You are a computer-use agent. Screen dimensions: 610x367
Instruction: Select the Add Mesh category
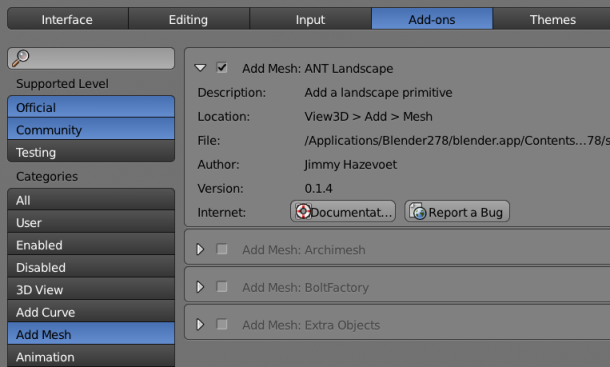point(91,334)
